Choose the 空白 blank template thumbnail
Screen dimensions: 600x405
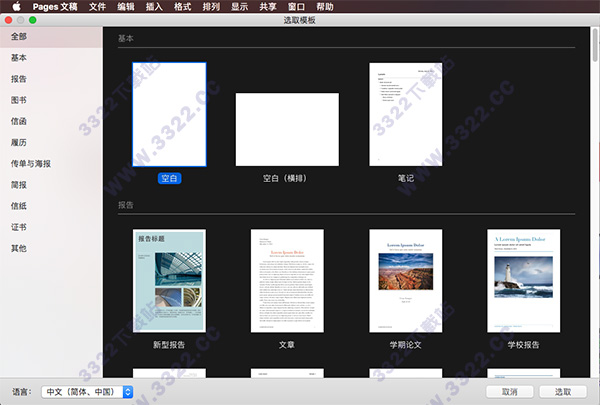[169, 114]
